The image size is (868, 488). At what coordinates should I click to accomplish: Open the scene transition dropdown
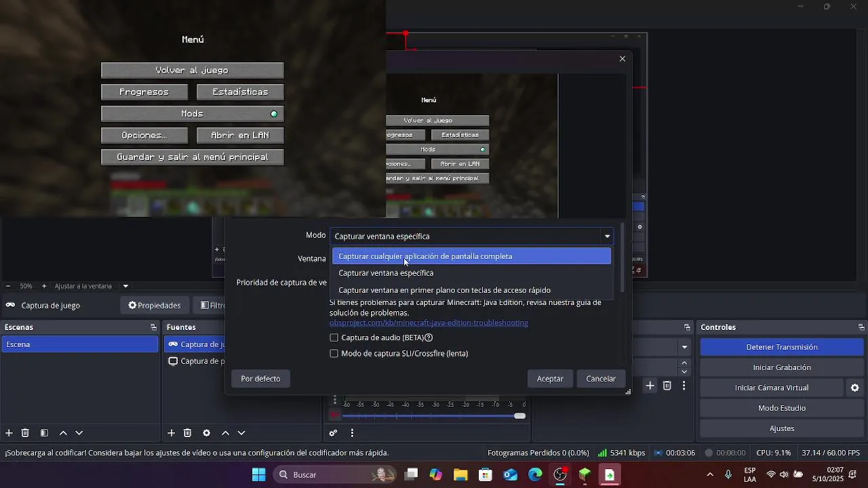tap(684, 347)
